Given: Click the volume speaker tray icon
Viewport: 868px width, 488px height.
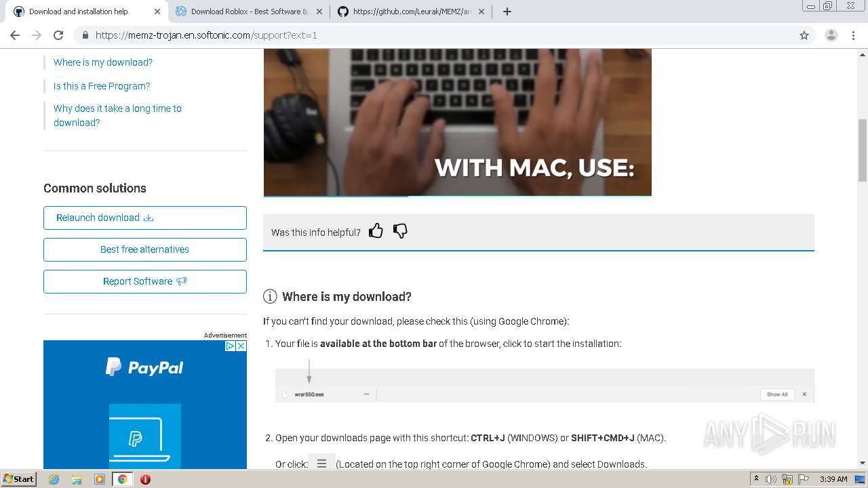Looking at the screenshot, I should click(x=771, y=479).
